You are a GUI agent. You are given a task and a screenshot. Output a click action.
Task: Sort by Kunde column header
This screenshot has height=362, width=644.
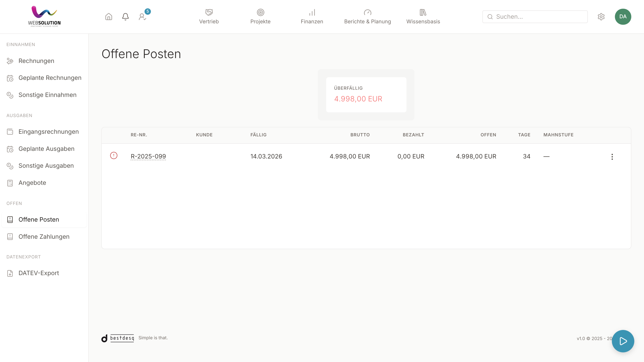click(x=204, y=135)
